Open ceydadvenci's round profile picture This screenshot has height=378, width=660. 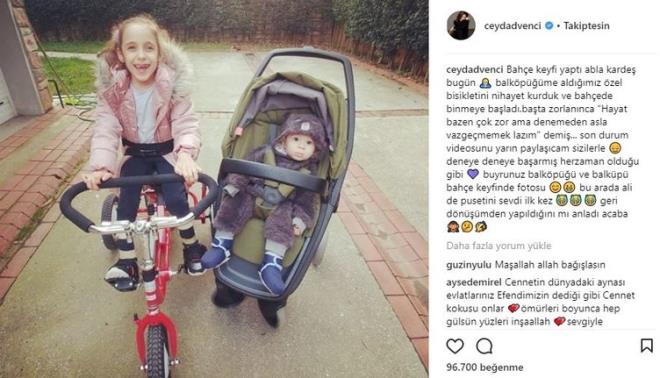click(x=461, y=26)
